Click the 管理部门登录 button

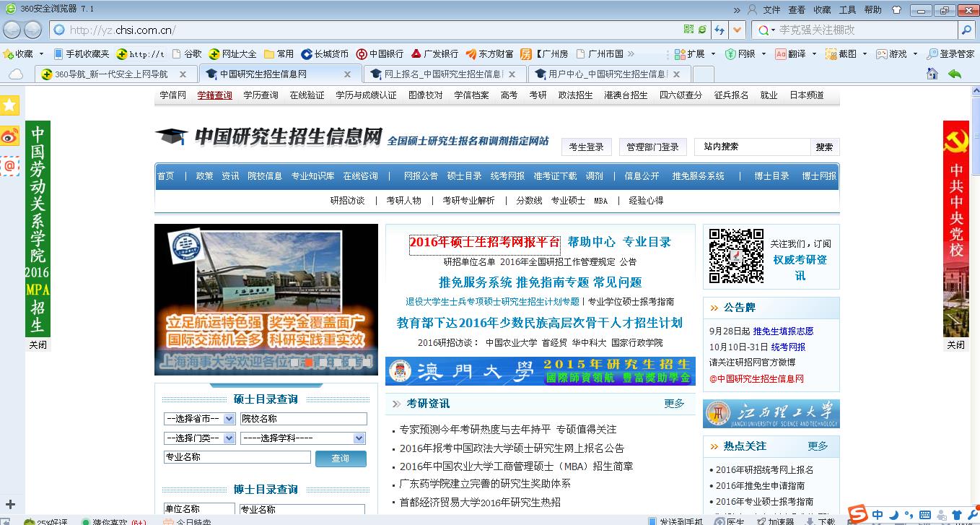652,147
